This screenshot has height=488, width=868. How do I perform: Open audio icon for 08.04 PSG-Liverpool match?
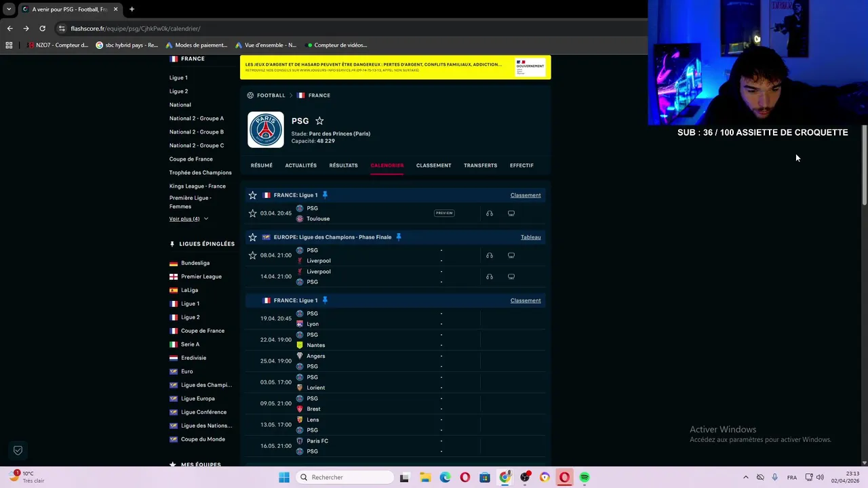490,256
